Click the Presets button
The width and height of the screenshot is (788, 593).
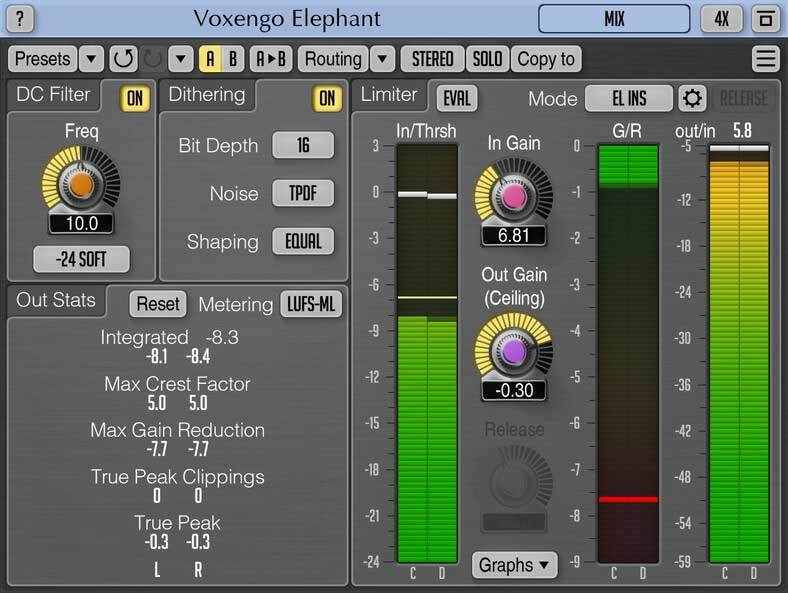point(43,59)
